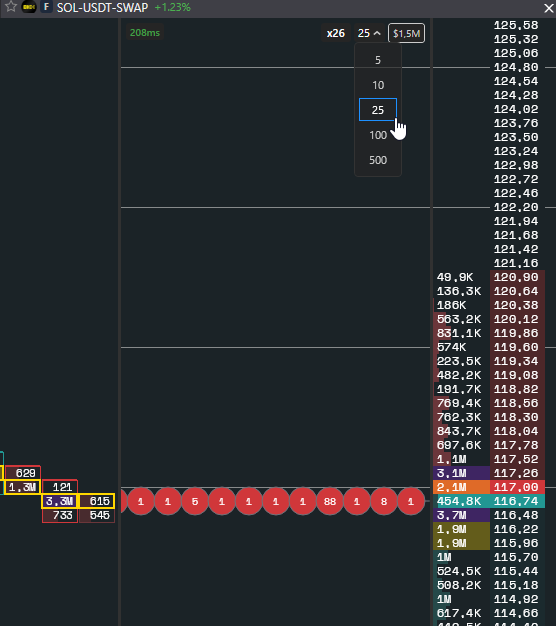Click the yellow cluster cell 3,3M

point(60,501)
